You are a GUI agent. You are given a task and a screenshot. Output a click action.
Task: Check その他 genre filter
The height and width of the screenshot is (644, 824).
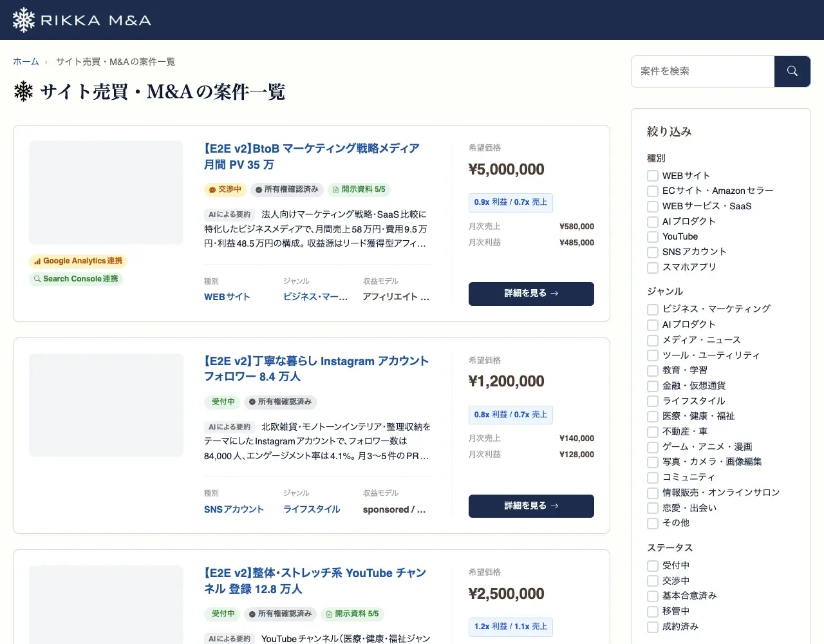click(653, 523)
